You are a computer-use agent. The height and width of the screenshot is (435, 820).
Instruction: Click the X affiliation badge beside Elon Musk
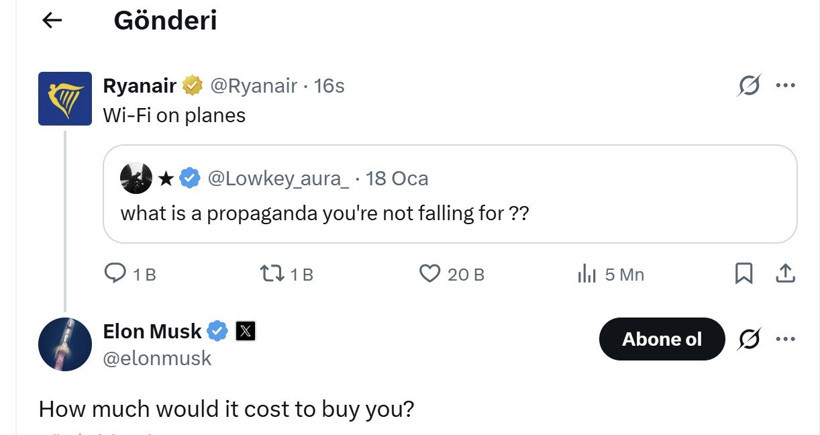[247, 331]
